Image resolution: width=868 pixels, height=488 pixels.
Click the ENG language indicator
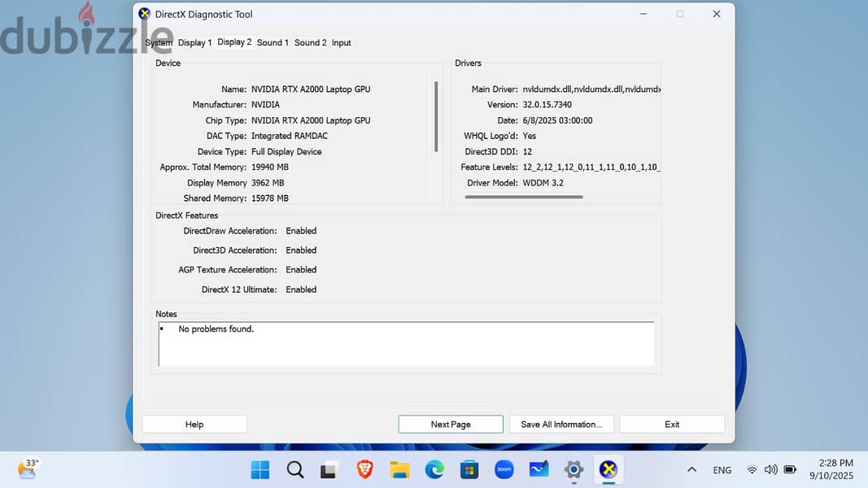tap(722, 470)
